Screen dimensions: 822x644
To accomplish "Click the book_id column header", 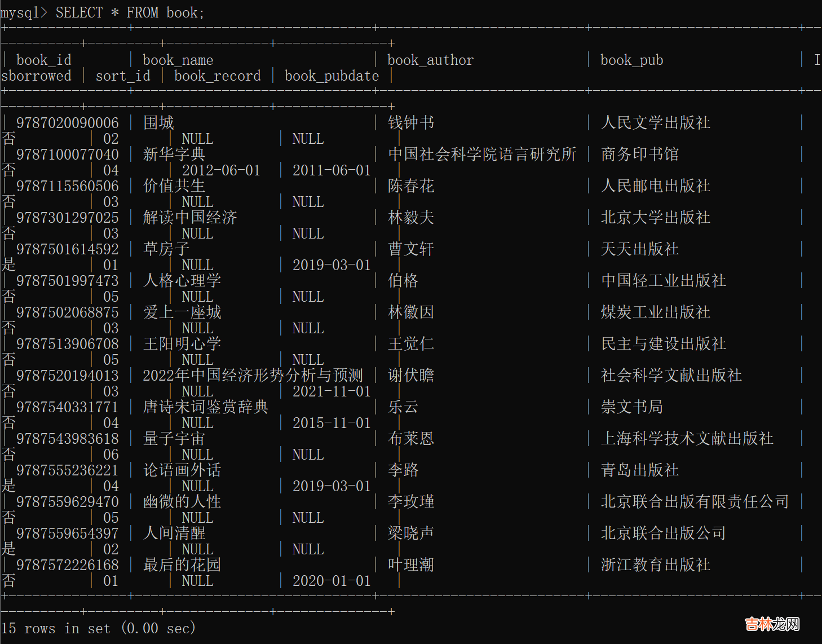I will click(44, 60).
